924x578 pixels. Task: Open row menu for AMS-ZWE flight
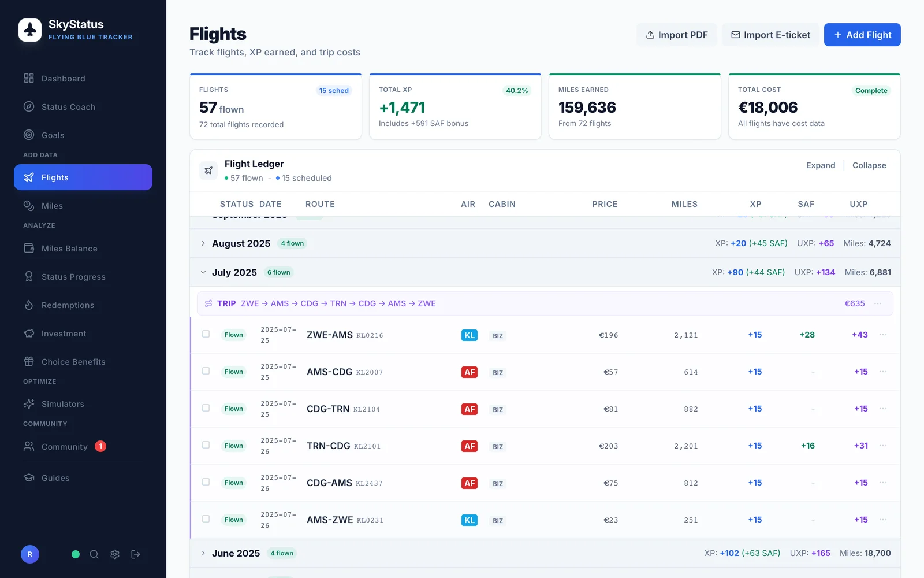tap(883, 520)
